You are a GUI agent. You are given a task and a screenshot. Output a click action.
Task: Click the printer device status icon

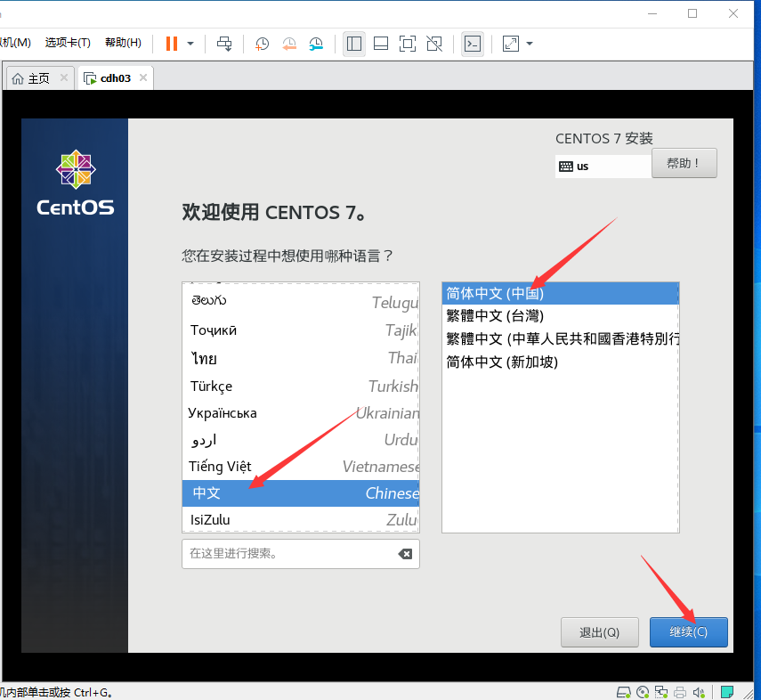point(679,692)
